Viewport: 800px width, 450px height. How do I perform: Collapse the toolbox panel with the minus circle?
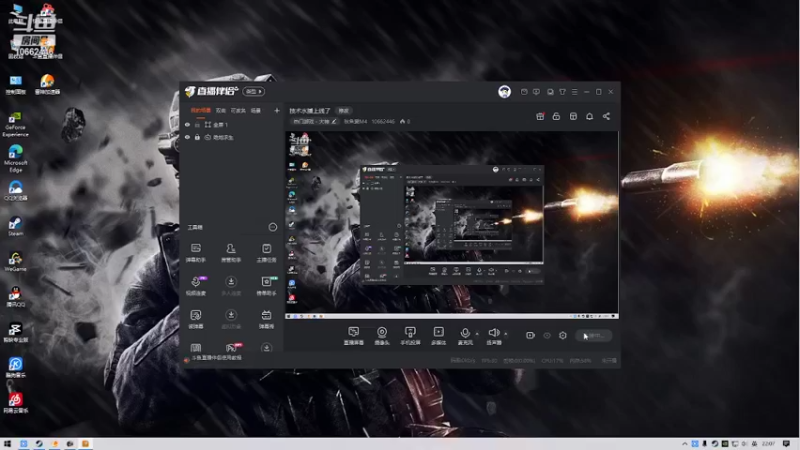273,227
